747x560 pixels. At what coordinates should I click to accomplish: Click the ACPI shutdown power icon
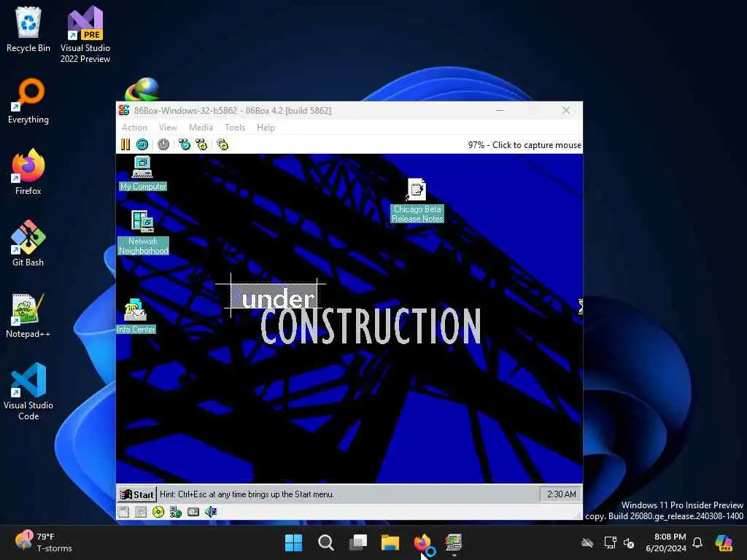[x=163, y=144]
